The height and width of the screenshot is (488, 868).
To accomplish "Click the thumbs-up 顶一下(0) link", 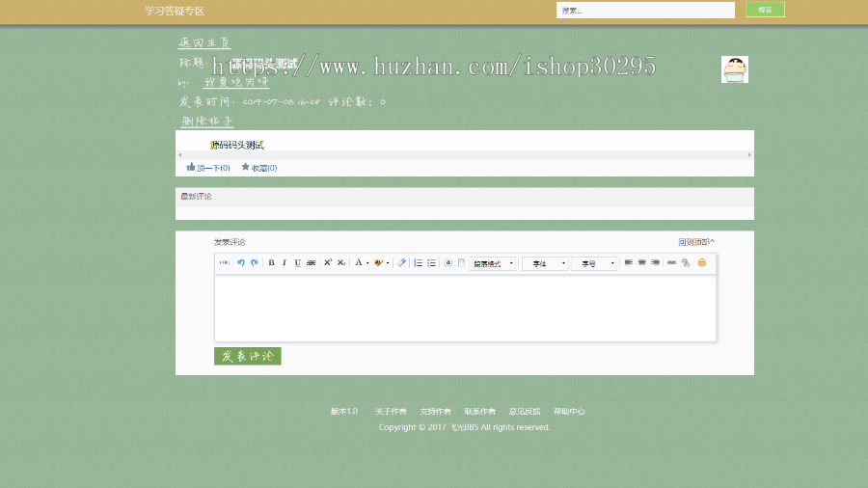I will pyautogui.click(x=208, y=167).
